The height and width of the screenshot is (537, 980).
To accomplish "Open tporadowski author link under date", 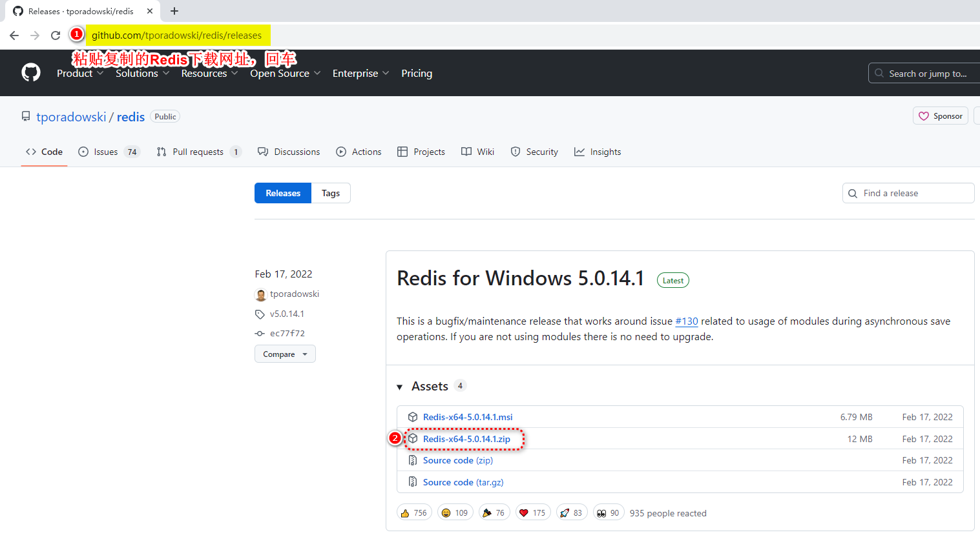I will [x=295, y=294].
